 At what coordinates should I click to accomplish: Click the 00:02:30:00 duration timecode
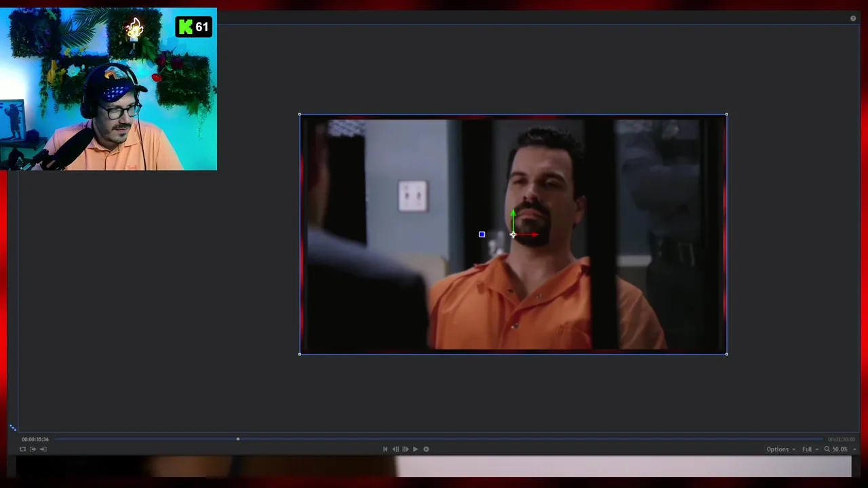click(841, 439)
